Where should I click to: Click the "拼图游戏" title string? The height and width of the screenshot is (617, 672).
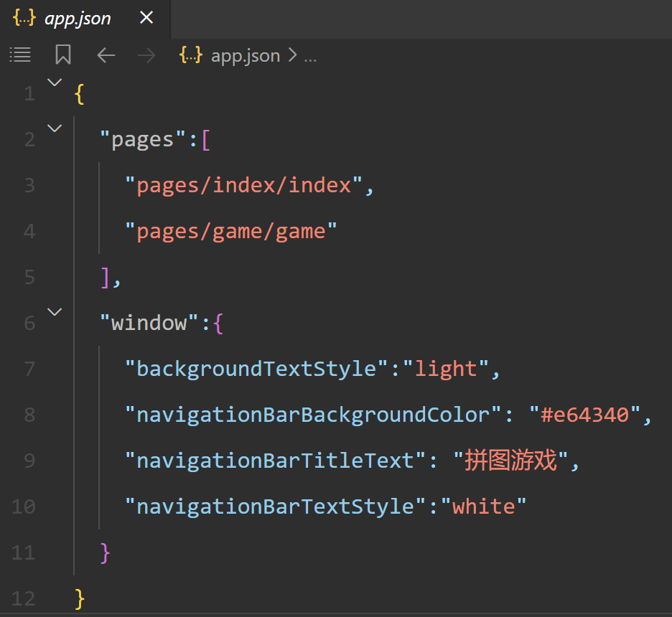(x=510, y=461)
